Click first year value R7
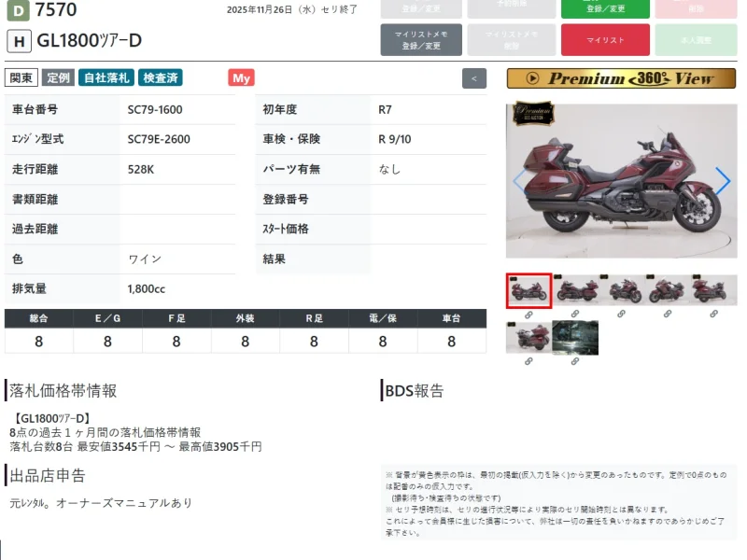747x560 pixels. click(385, 110)
